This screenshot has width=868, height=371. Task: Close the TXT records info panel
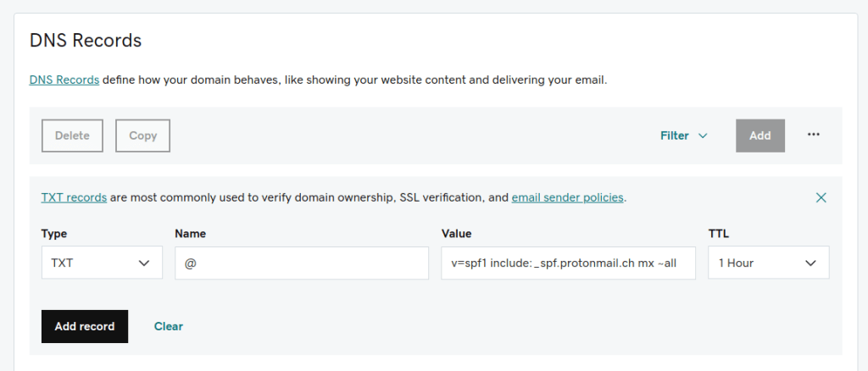(x=821, y=197)
